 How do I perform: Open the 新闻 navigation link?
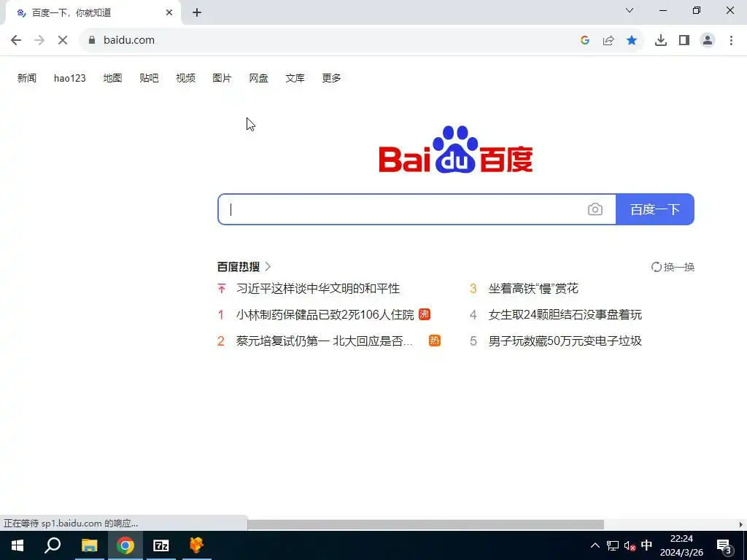[x=27, y=78]
